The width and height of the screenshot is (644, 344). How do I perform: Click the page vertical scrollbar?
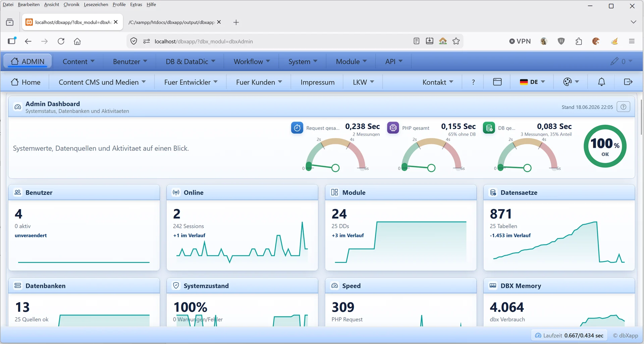(641, 117)
